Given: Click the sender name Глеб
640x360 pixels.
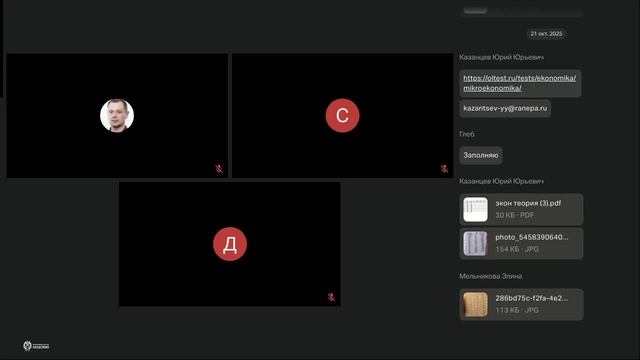Looking at the screenshot, I should [467, 134].
